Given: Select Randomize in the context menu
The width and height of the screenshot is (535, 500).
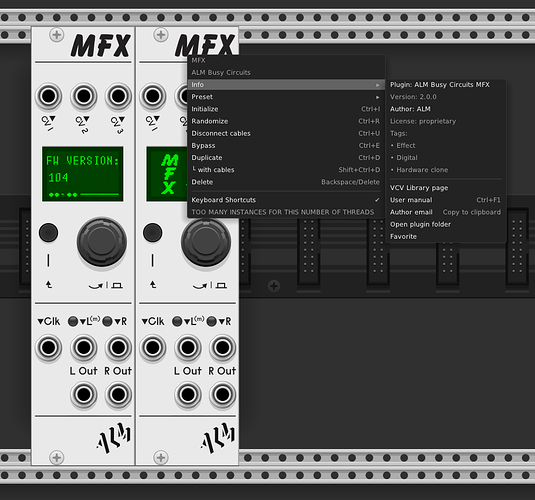Looking at the screenshot, I should 286,121.
